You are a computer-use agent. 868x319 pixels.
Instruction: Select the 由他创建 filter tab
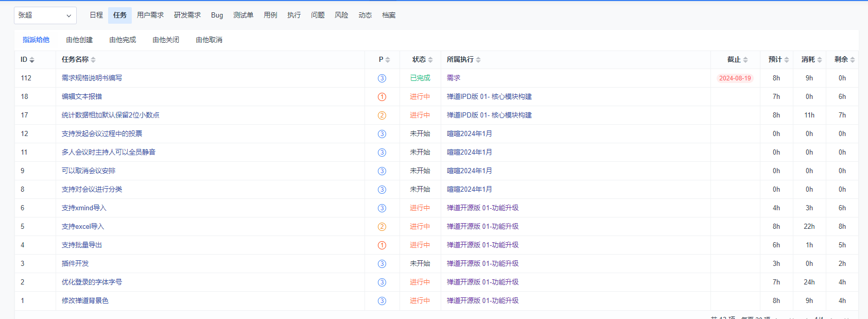[x=79, y=40]
